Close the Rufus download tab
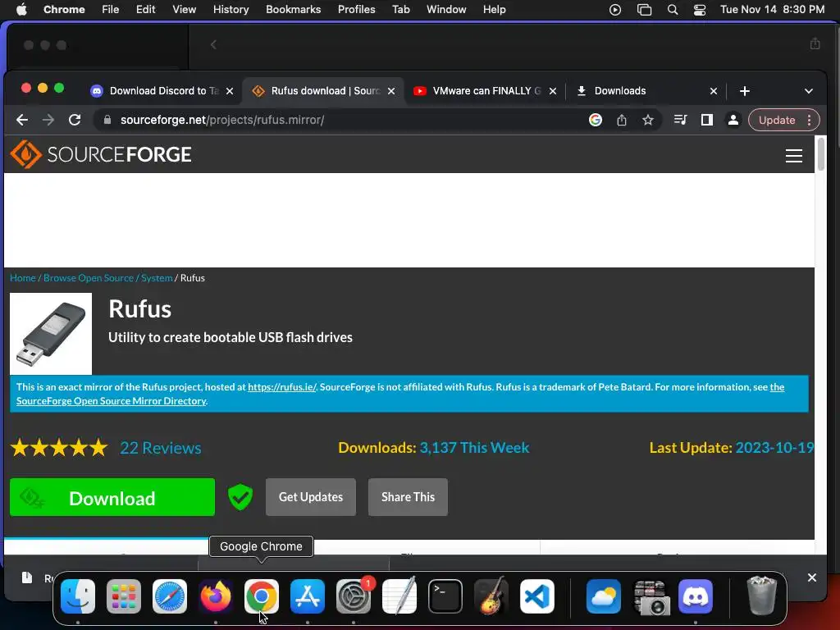 click(x=391, y=91)
